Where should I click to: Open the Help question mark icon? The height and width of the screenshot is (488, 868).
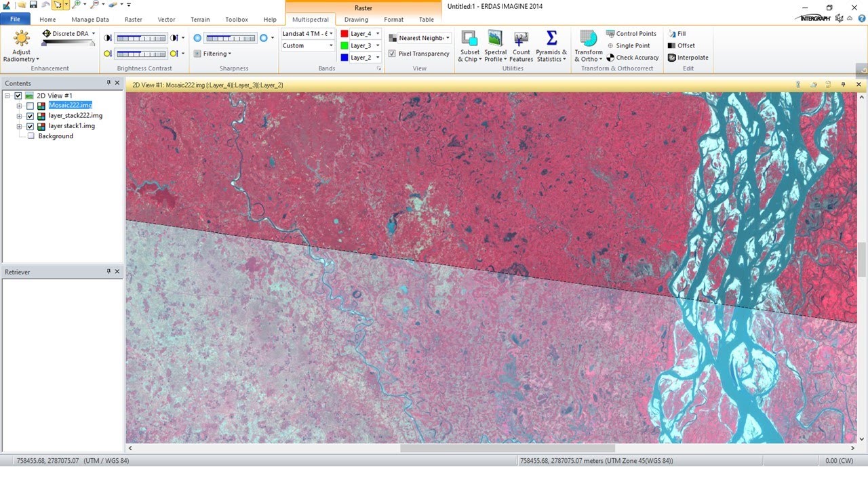pos(862,18)
